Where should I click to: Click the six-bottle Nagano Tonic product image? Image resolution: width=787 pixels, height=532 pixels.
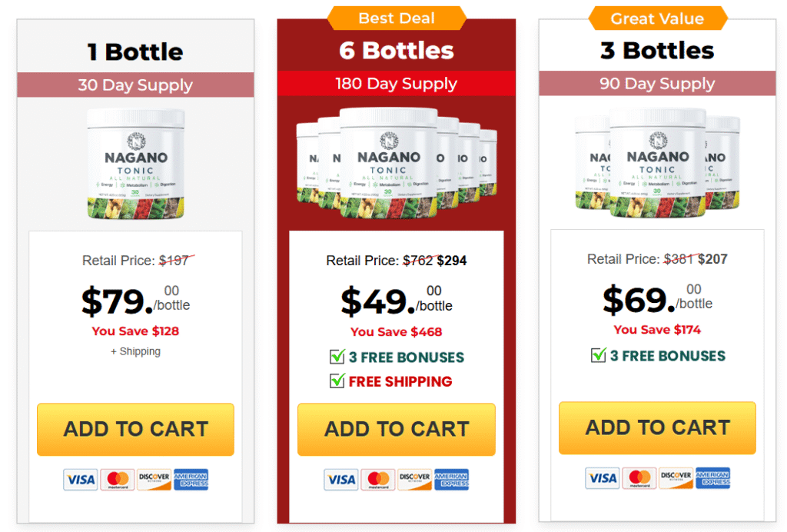point(397,163)
